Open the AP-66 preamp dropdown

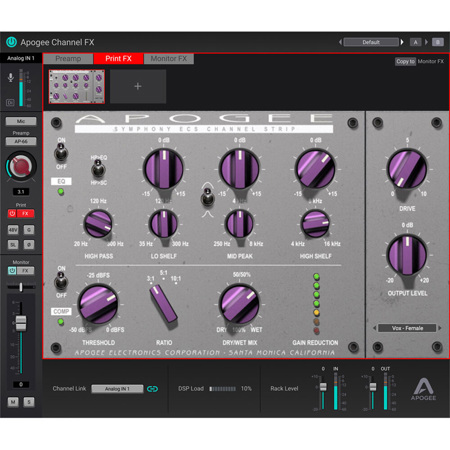[x=21, y=141]
